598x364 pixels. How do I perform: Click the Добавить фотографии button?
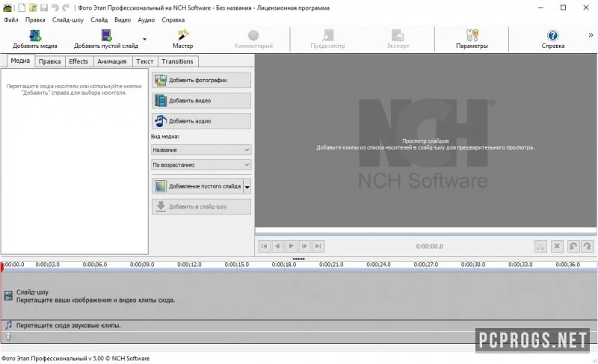201,80
